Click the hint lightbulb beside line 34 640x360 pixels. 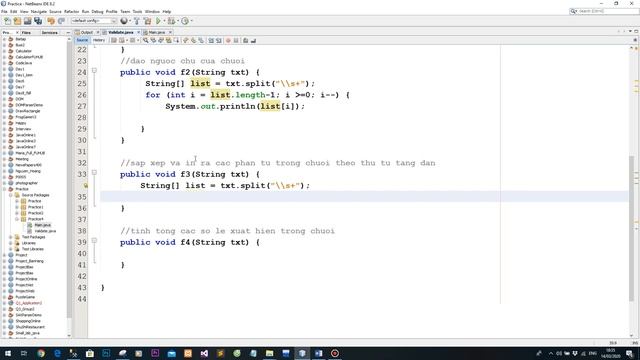tap(85, 185)
